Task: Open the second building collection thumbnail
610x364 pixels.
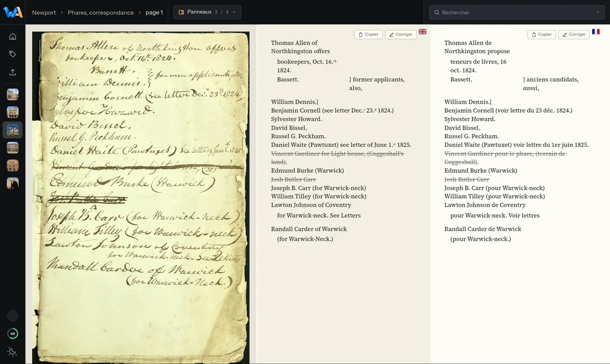Action: (12, 112)
